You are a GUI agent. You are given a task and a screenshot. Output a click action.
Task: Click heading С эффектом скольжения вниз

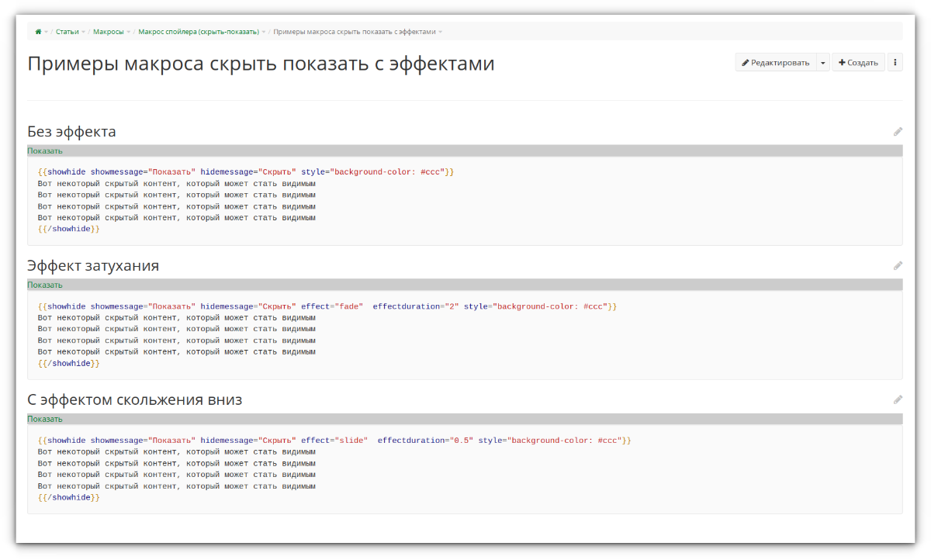pyautogui.click(x=135, y=400)
